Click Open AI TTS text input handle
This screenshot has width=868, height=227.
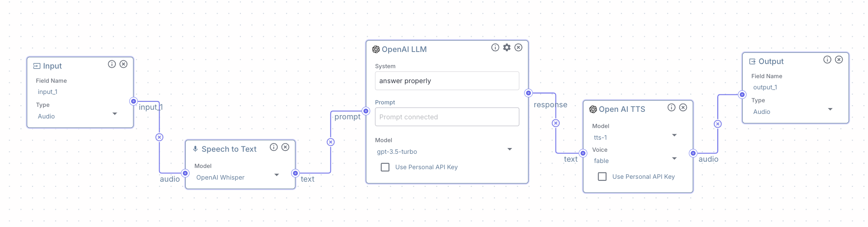(583, 153)
